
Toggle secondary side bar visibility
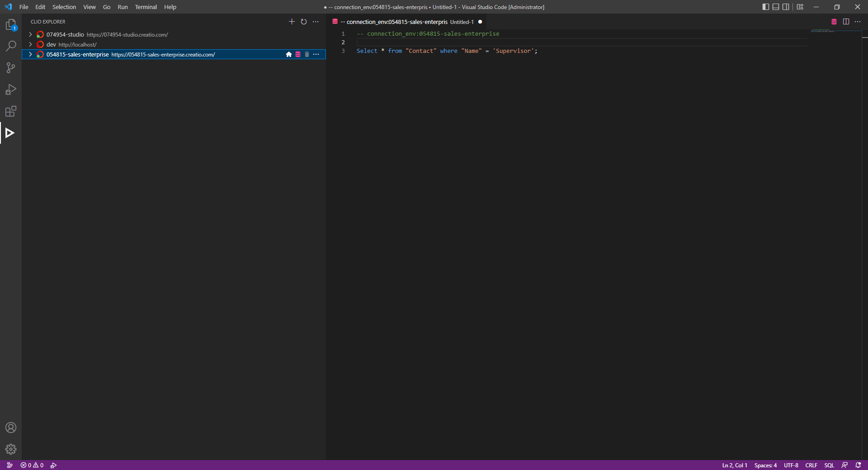pyautogui.click(x=786, y=7)
